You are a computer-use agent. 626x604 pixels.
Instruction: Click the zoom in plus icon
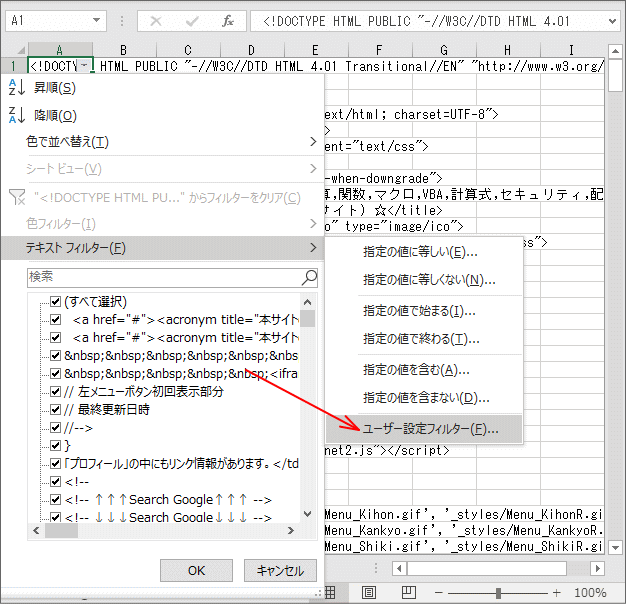557,593
